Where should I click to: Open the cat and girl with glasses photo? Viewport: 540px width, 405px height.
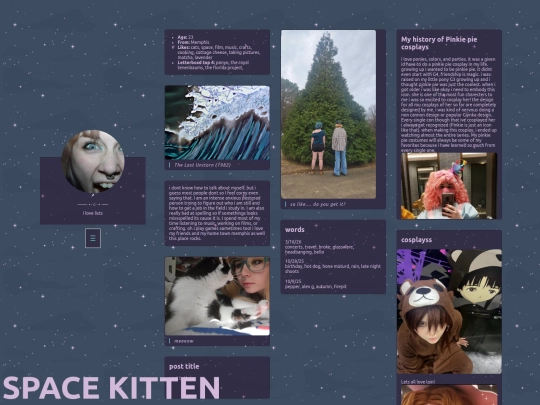tap(217, 296)
